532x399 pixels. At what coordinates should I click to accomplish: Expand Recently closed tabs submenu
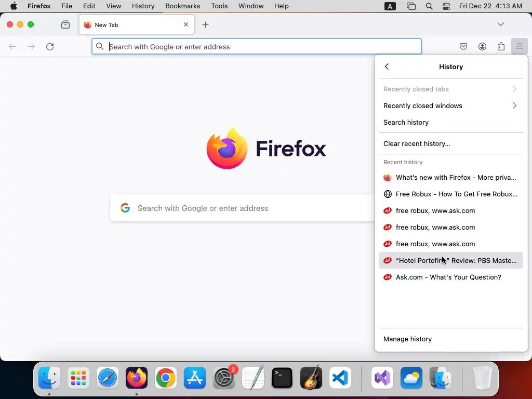(x=451, y=89)
